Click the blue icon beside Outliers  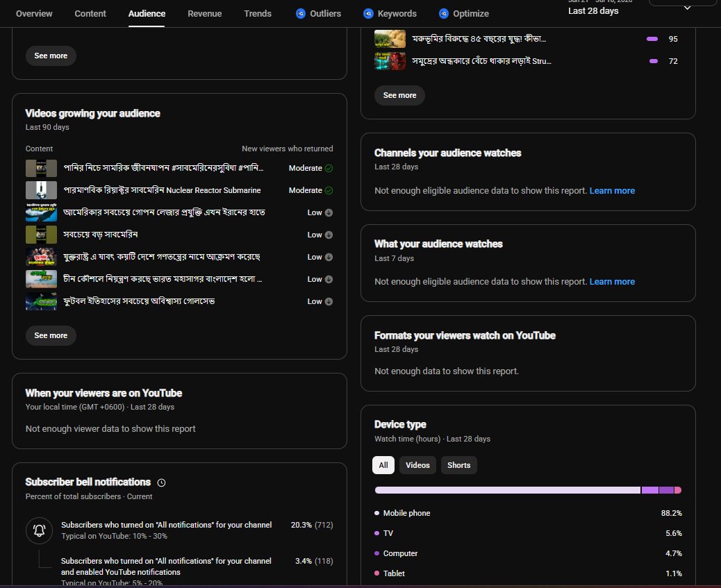[x=301, y=14]
